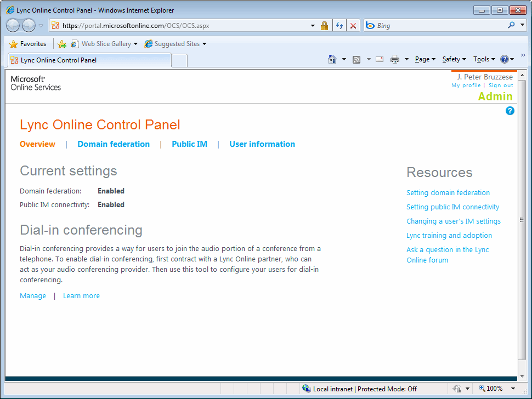Click the Resources heading
Viewport: 532px width, 399px height.
(x=439, y=172)
